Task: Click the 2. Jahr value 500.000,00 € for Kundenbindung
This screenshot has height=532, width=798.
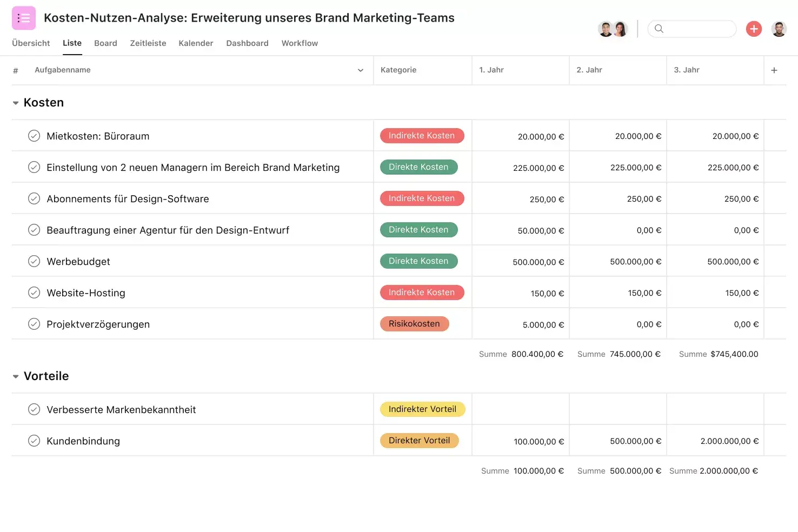Action: click(x=636, y=442)
